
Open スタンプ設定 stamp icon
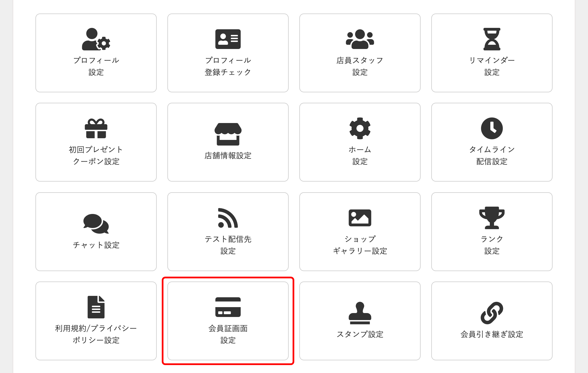tap(360, 312)
